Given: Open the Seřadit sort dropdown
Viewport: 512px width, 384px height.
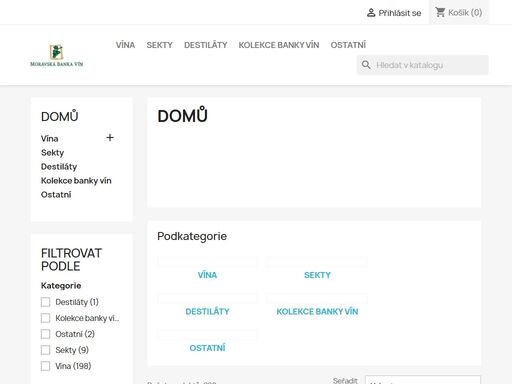Looking at the screenshot, I should 423,380.
